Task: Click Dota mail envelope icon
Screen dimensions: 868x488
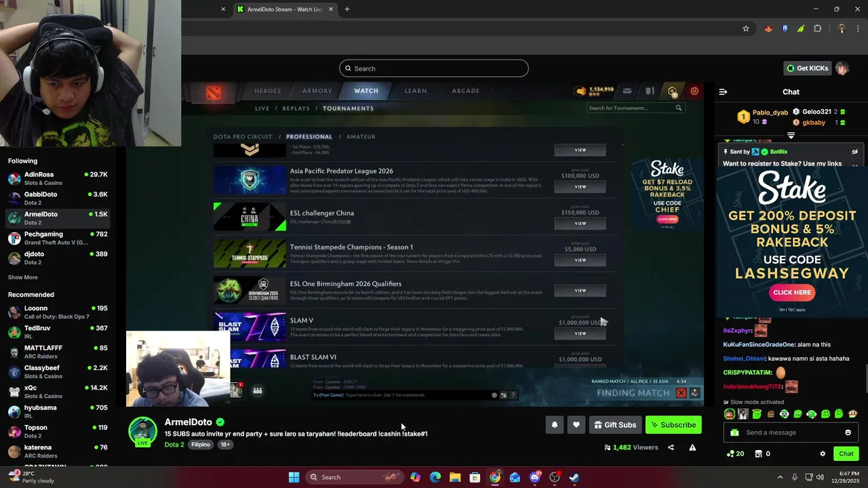Action: 627,91
